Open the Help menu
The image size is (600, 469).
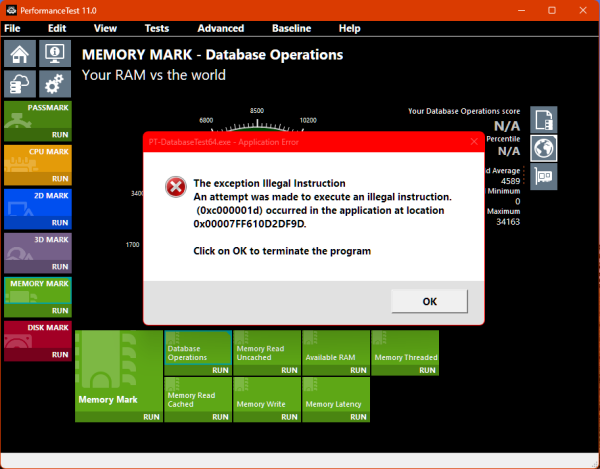(x=349, y=28)
